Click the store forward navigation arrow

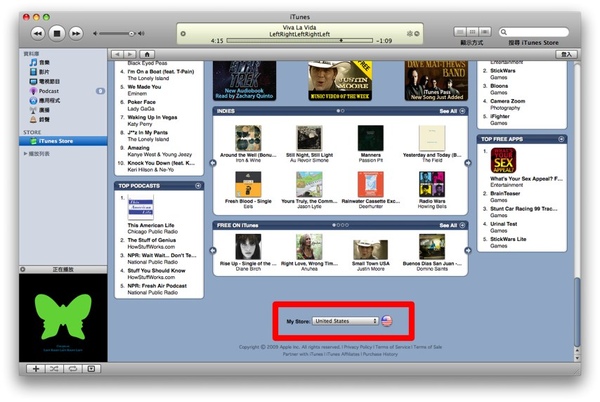130,54
